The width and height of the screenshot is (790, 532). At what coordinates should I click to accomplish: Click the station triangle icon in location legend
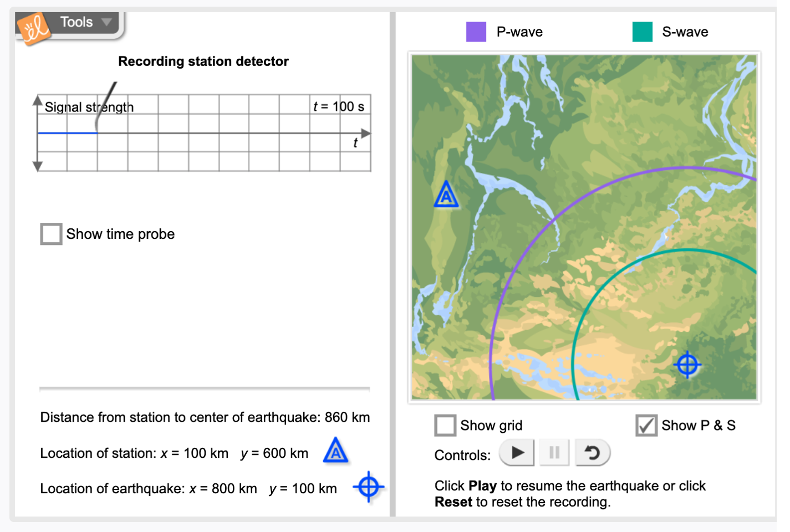click(335, 451)
